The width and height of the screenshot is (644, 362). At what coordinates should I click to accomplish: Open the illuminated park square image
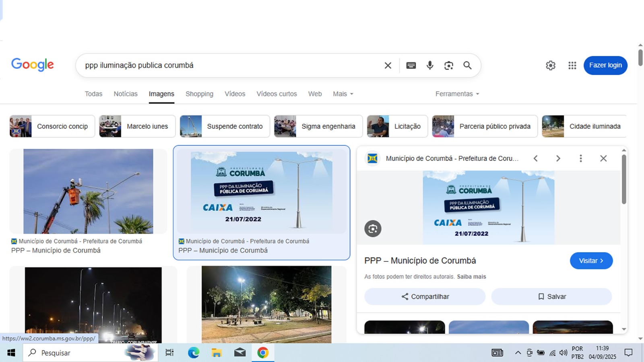click(266, 304)
